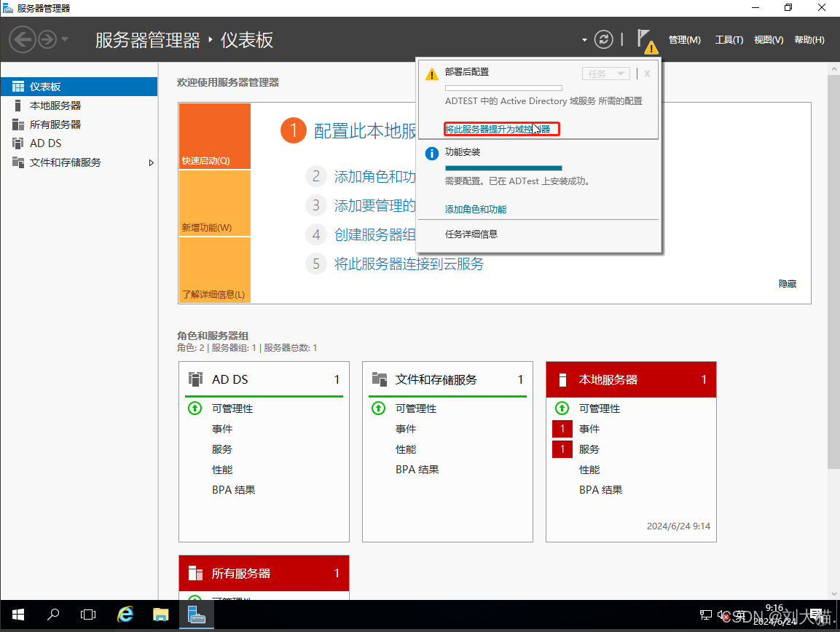The height and width of the screenshot is (632, 840).
Task: Click red 1 badge beside 事件
Action: pos(562,428)
